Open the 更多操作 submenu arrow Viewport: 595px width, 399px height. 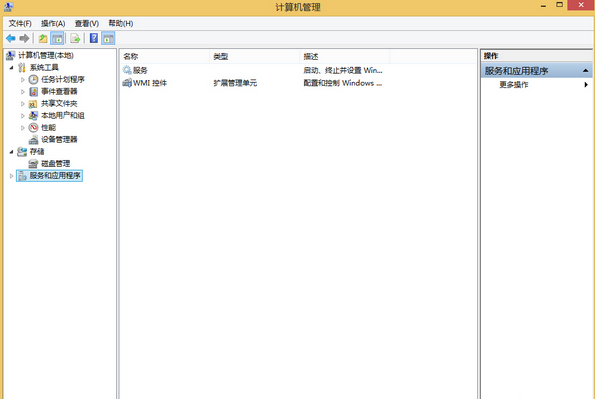586,85
